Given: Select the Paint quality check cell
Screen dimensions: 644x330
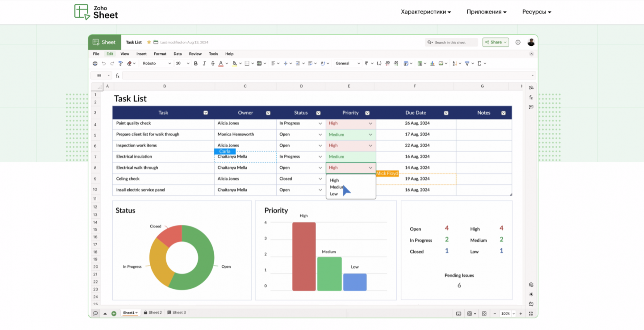Looking at the screenshot, I should [163, 123].
